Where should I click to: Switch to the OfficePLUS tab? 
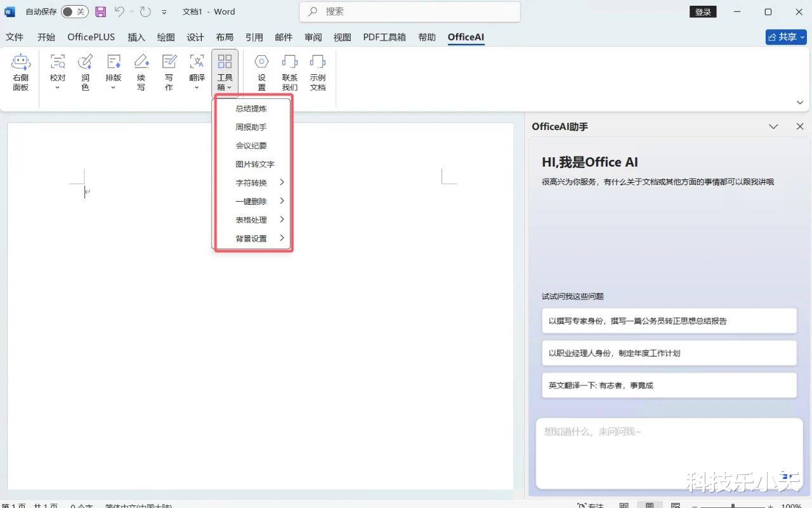91,37
